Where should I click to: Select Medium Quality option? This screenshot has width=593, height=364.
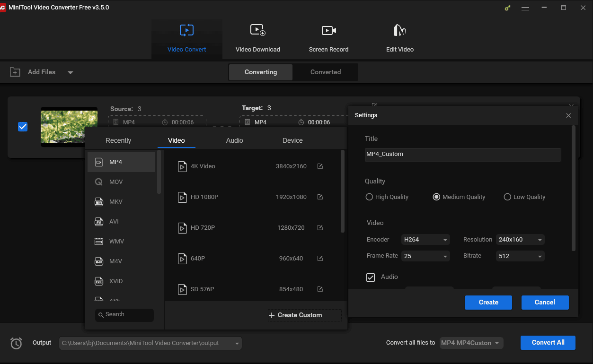pyautogui.click(x=436, y=197)
